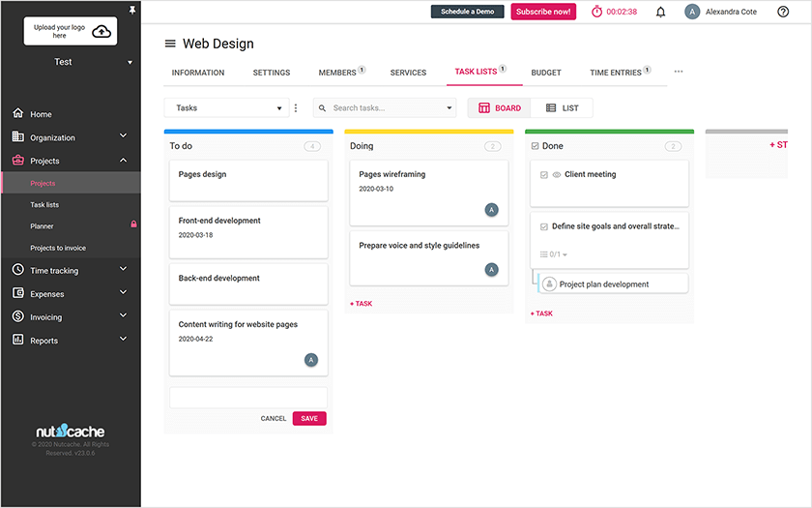Viewport: 812px width, 508px height.
Task: Click Cancel for the new task
Action: (x=274, y=418)
